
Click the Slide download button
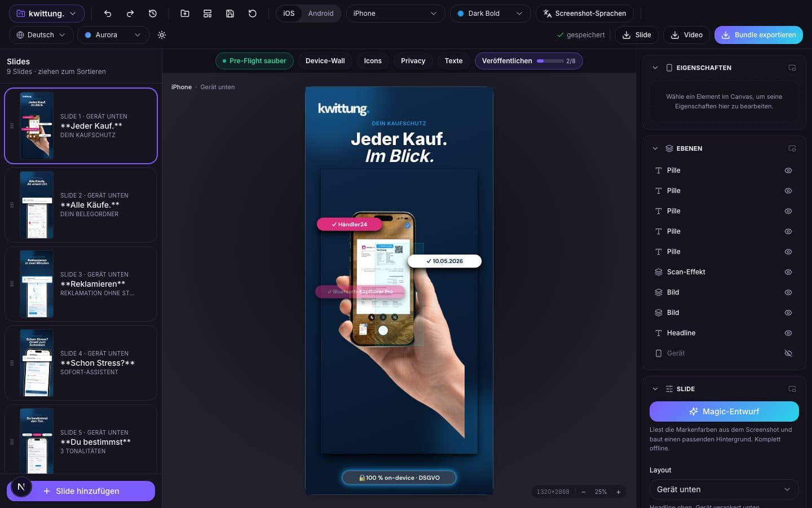click(637, 35)
